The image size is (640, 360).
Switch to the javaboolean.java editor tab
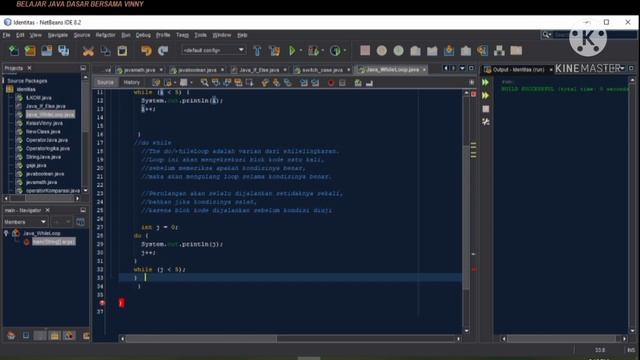(197, 70)
